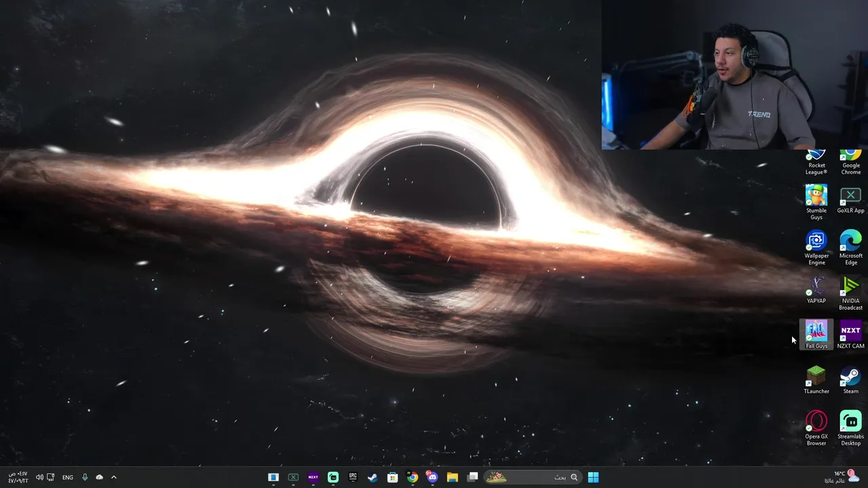Open Task View on the taskbar
868x488 pixels.
point(473,477)
